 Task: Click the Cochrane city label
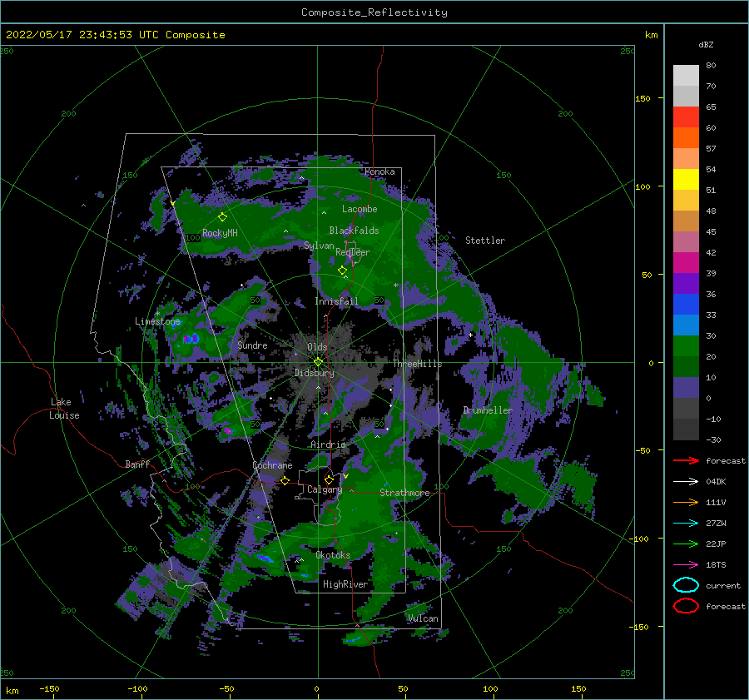pos(272,465)
